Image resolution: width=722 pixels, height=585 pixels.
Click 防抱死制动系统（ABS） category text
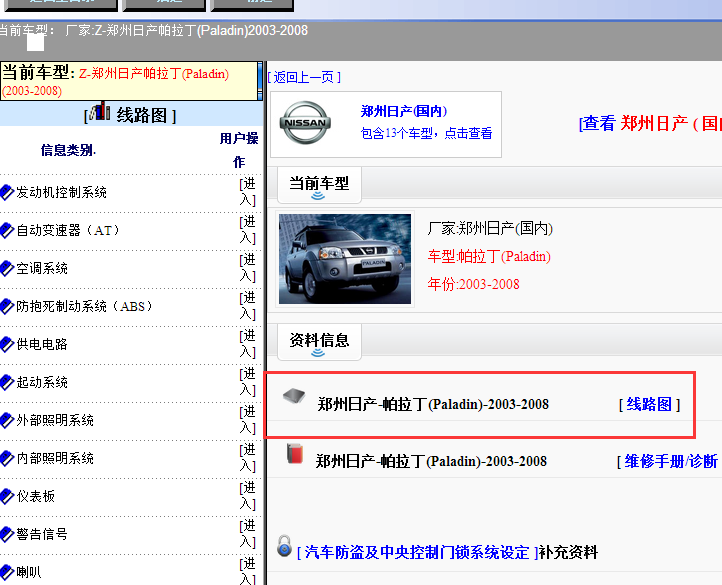(85, 306)
